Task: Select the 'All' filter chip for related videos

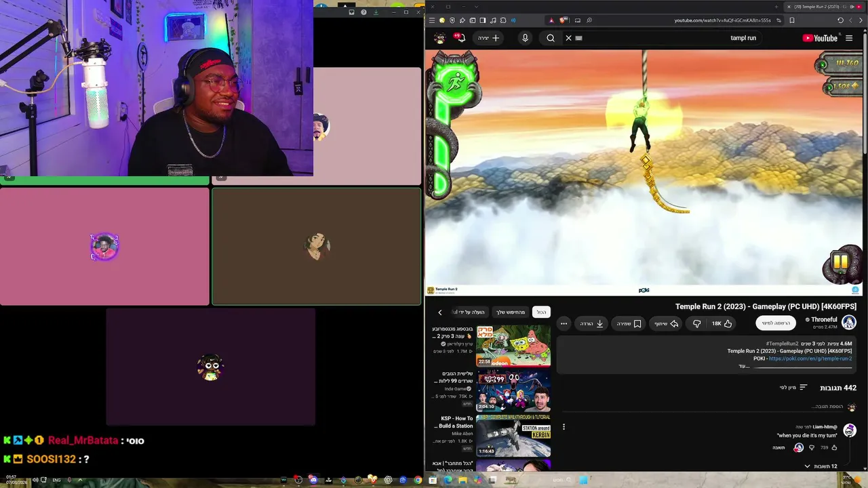Action: 541,312
